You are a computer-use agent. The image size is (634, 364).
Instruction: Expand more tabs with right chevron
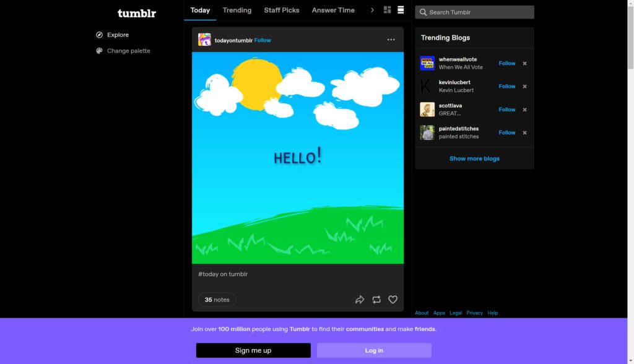coord(372,10)
